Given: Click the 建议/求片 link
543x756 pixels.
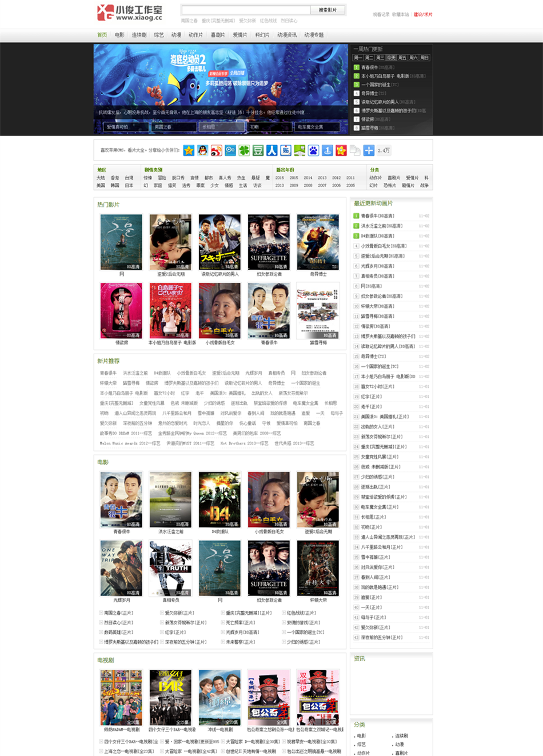Looking at the screenshot, I should pyautogui.click(x=423, y=14).
